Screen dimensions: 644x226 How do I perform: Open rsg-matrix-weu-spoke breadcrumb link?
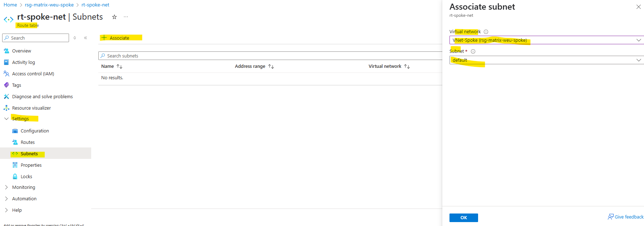point(49,5)
